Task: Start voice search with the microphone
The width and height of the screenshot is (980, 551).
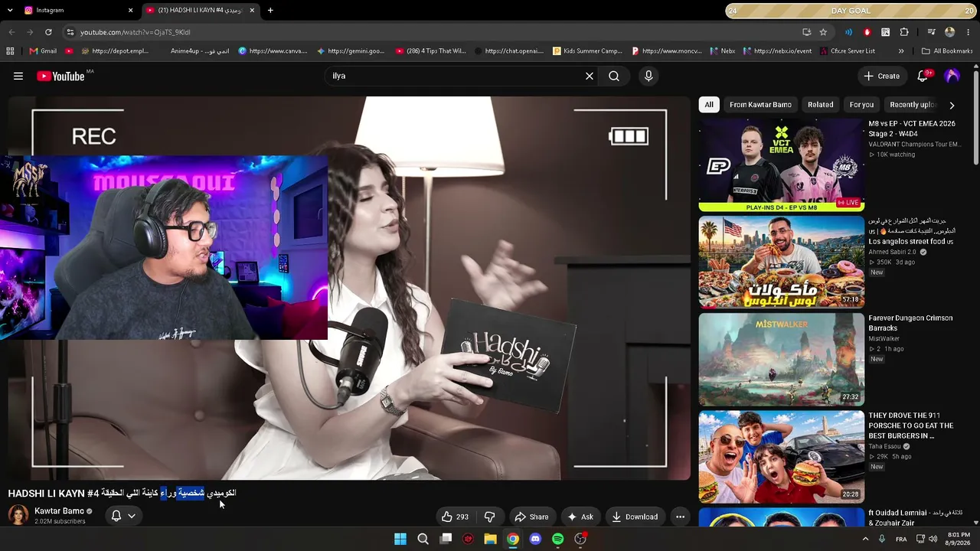Action: [x=648, y=76]
